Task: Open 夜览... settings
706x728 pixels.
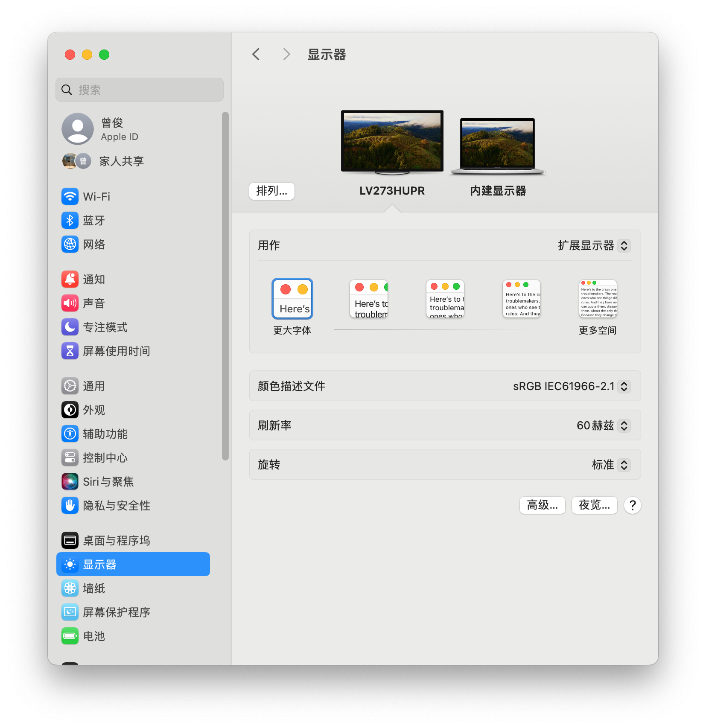Action: (x=594, y=505)
